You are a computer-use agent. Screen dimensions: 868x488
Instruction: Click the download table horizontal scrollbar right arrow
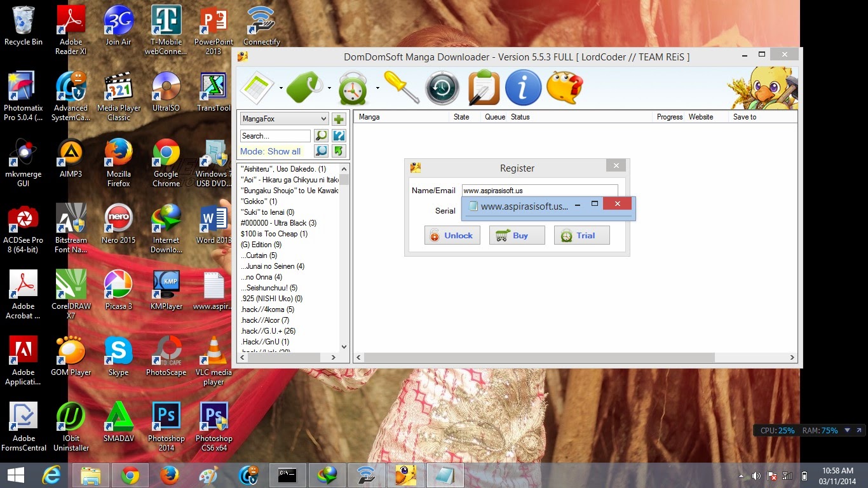pos(792,358)
